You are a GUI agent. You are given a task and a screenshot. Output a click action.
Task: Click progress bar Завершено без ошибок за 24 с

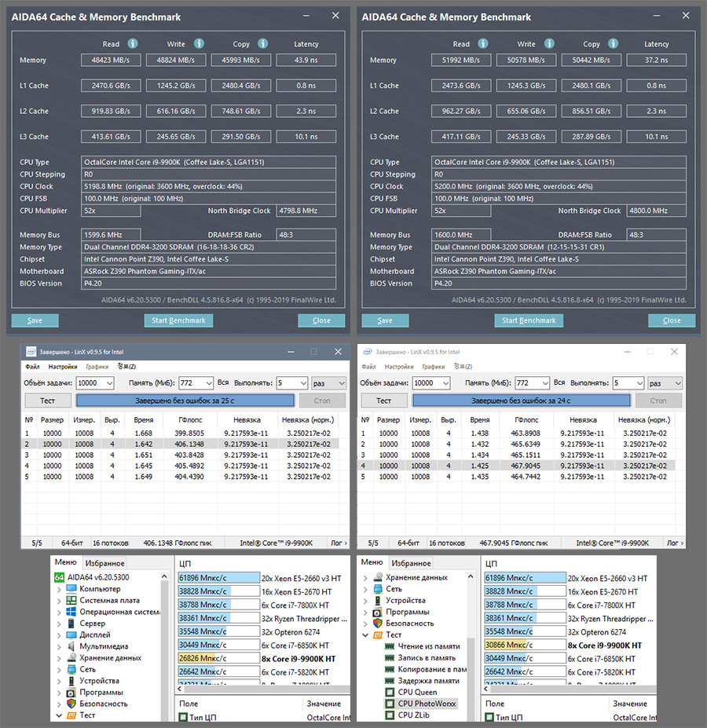521,401
